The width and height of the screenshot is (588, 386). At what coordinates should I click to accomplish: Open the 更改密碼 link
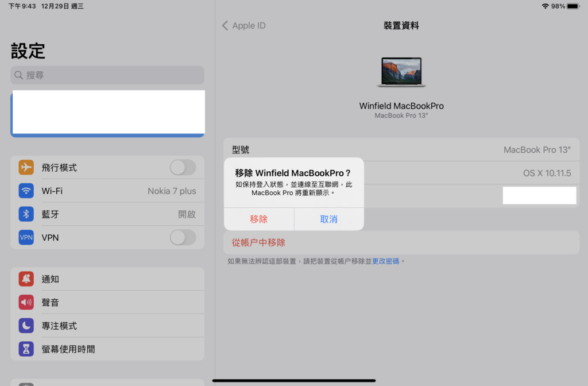[x=385, y=261]
